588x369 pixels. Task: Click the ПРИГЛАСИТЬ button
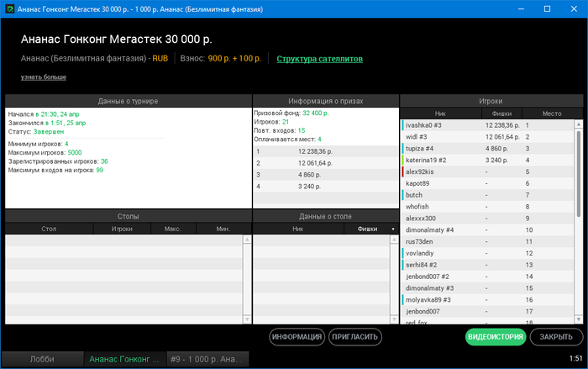point(355,337)
